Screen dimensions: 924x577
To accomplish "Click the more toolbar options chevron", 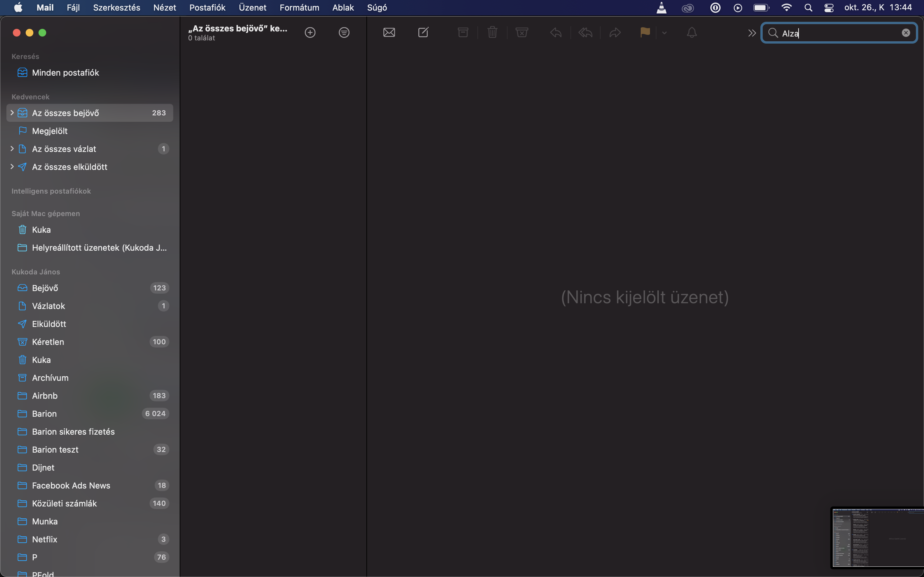I will 752,33.
